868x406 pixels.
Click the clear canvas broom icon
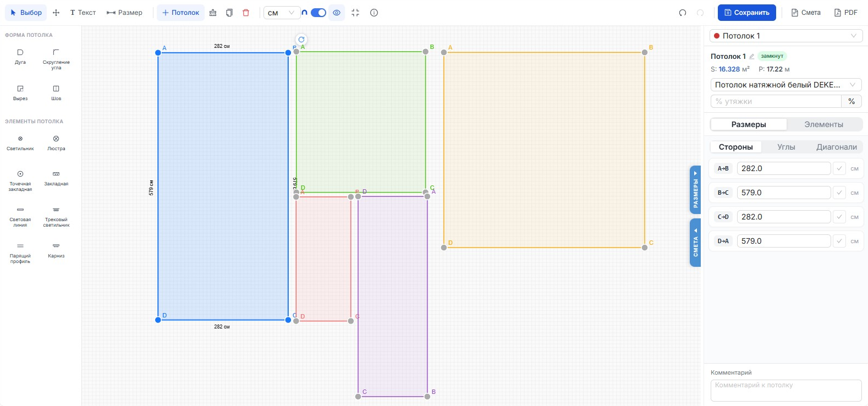point(213,13)
